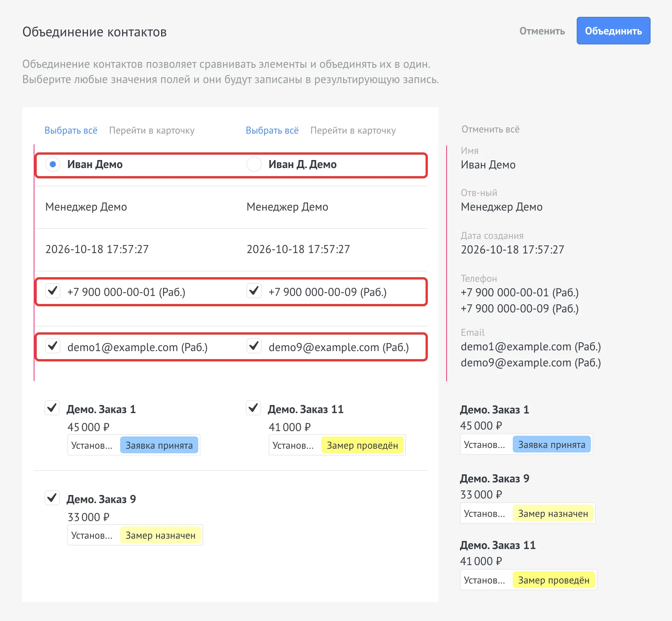Click second contact's 2026-10-18 17:57:27 date

pos(298,249)
